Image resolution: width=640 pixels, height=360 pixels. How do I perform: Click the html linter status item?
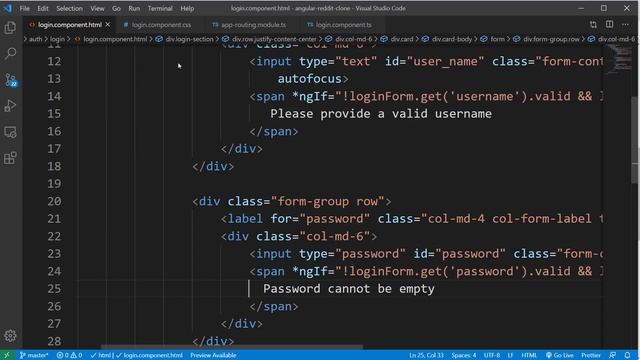[101, 355]
